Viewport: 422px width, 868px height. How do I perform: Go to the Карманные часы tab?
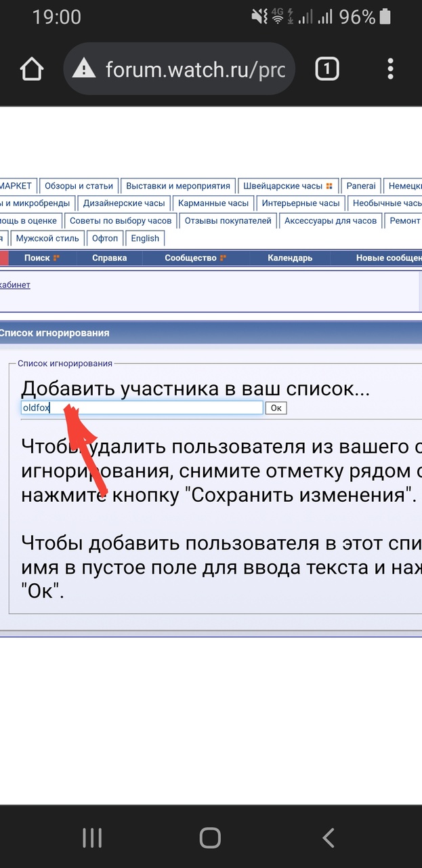point(213,203)
